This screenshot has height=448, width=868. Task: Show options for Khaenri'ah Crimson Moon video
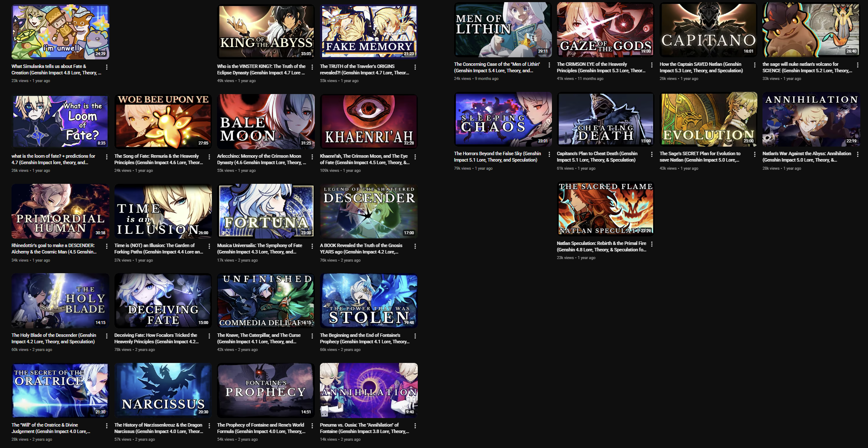(x=415, y=157)
